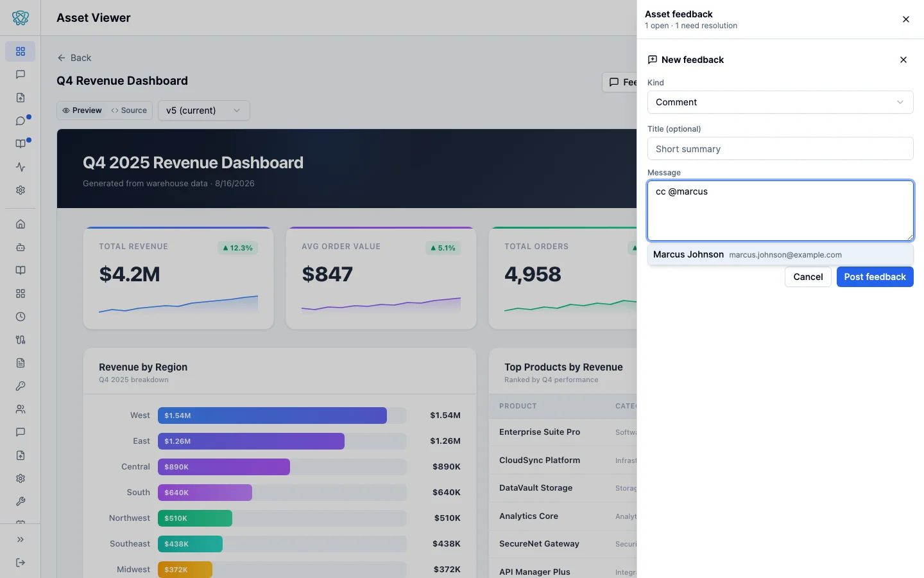Click the Post feedback button

tap(875, 277)
